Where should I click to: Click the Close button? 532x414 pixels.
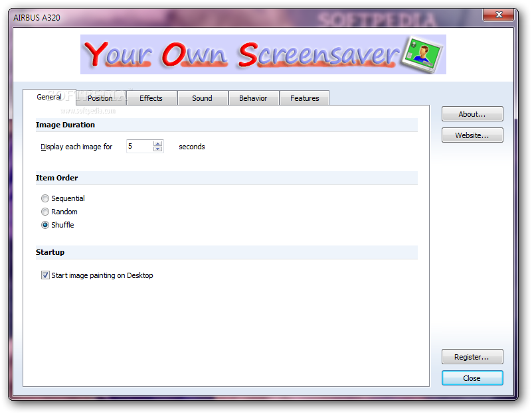pos(472,378)
